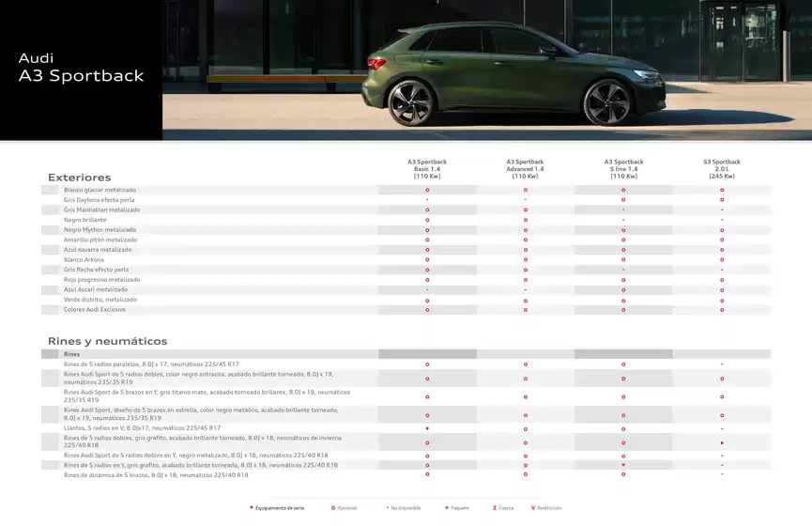Image resolution: width=812 pixels, height=526 pixels.
Task: Click S line marker for 'Rines de 5 radios paralelos'
Action: pyautogui.click(x=623, y=364)
